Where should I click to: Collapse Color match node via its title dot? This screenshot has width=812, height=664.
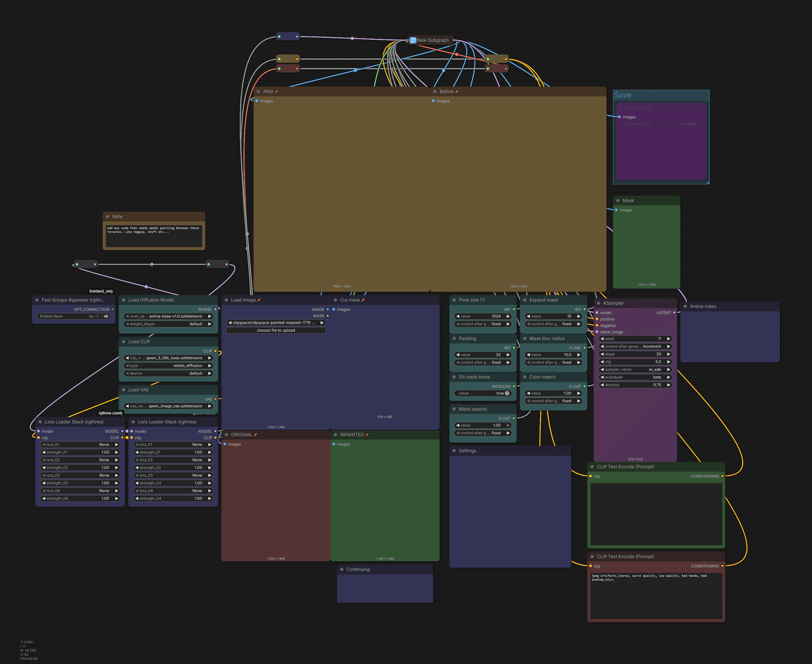pos(525,377)
